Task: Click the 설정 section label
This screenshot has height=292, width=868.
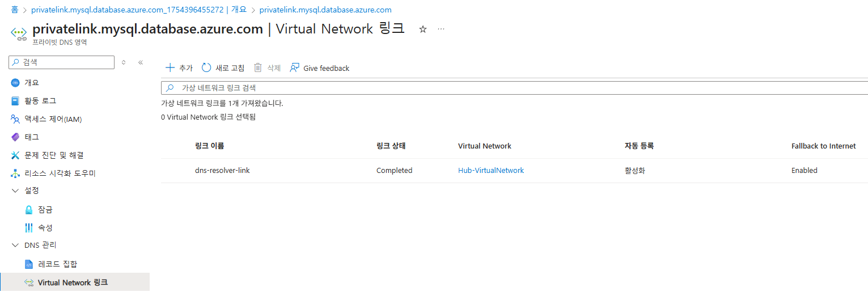Action: (x=32, y=191)
